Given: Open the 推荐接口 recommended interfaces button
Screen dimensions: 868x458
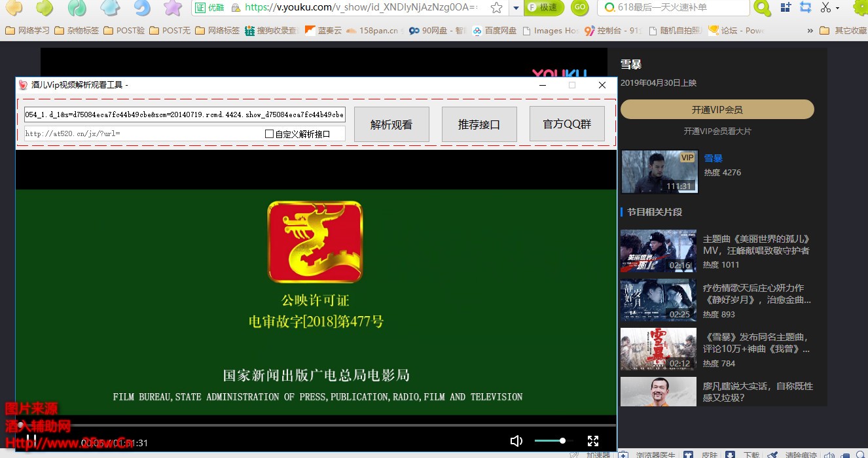Looking at the screenshot, I should (479, 124).
